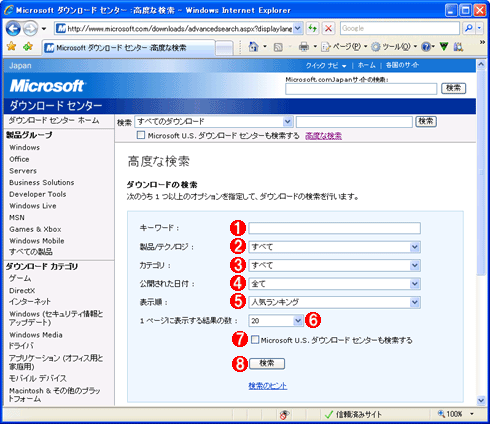
Task: Open the ページ(P) toolbar menu
Action: pyautogui.click(x=344, y=47)
